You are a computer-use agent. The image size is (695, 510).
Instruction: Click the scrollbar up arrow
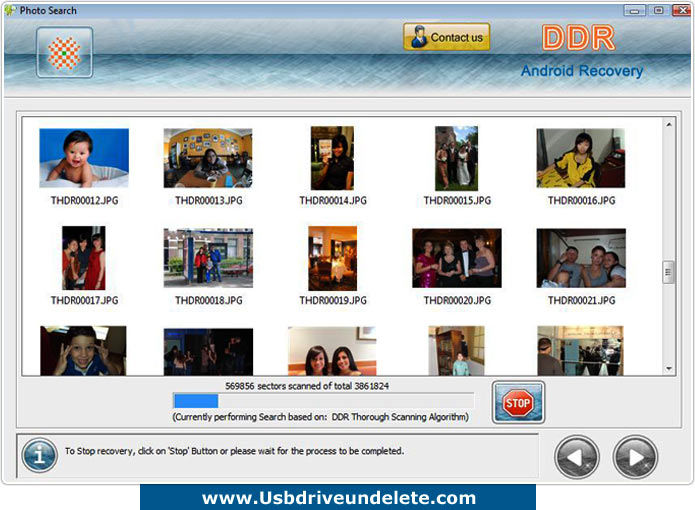(669, 125)
